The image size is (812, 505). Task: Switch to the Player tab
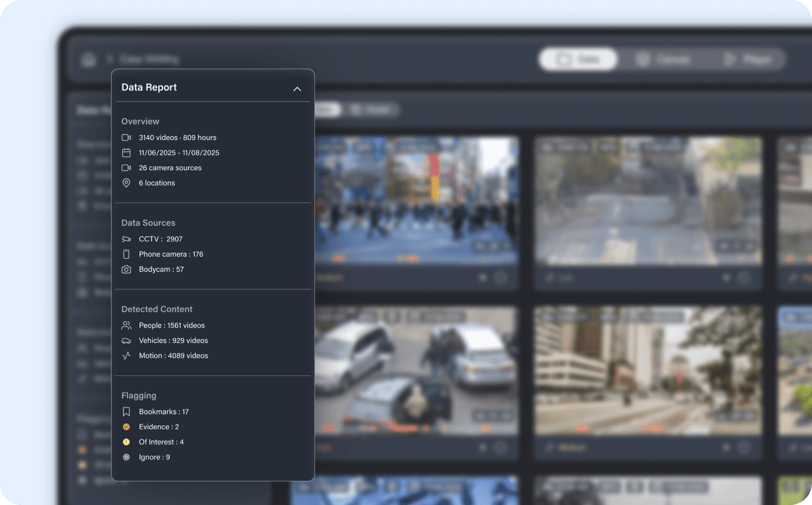point(747,59)
